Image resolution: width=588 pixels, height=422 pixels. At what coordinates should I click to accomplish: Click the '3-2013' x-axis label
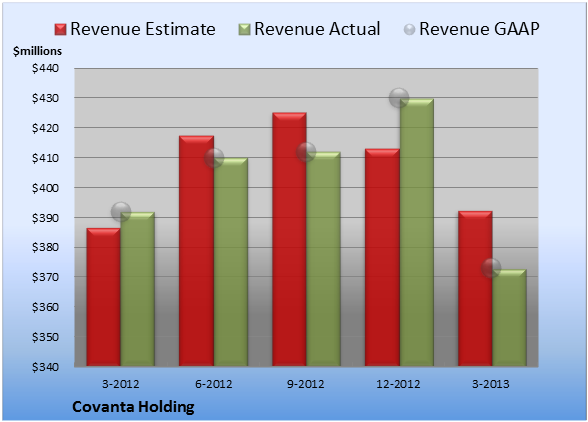tap(491, 384)
